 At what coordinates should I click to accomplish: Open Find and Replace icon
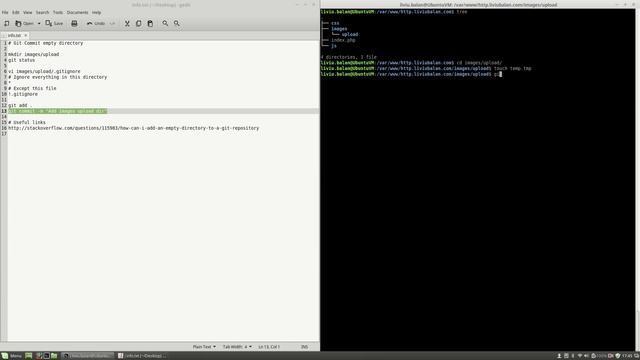coord(177,24)
